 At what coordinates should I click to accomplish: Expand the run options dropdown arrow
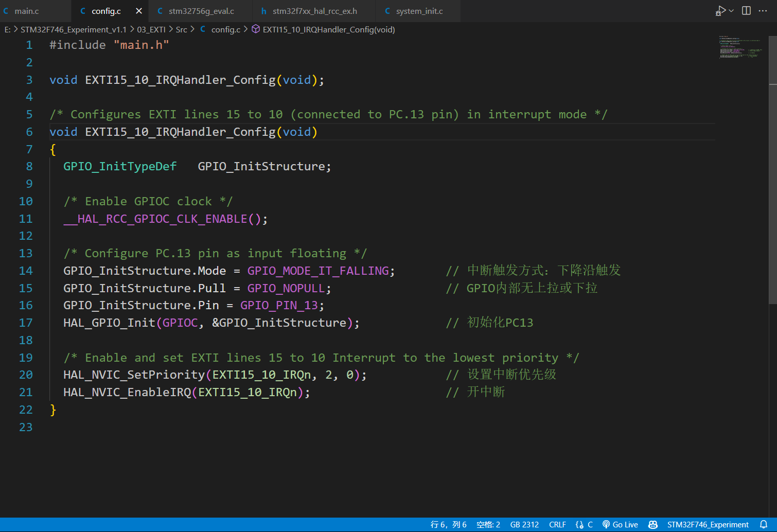tap(731, 11)
